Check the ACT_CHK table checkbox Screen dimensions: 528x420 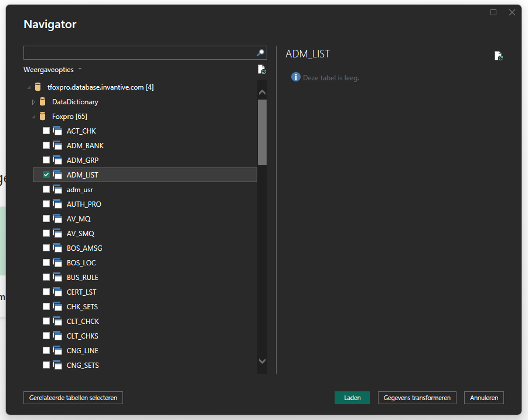tap(46, 131)
